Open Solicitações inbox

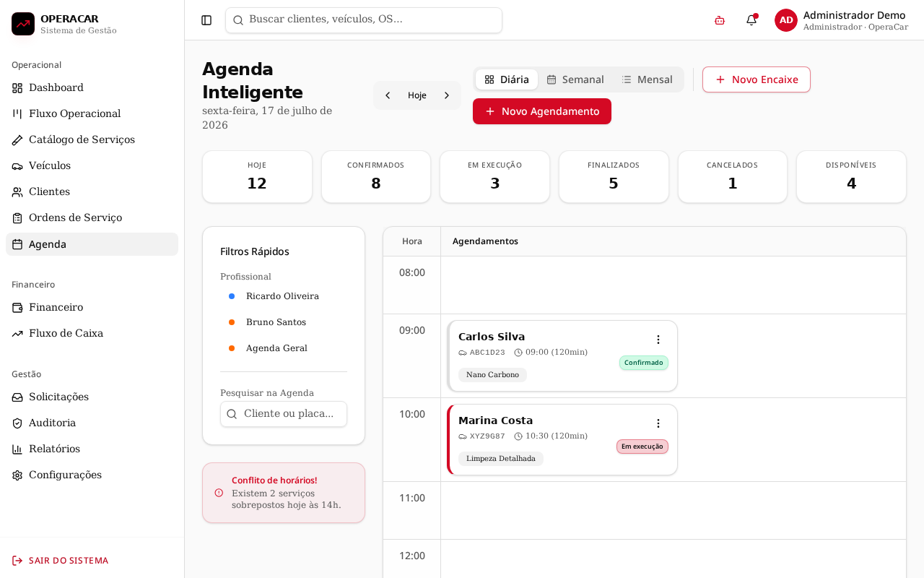[x=92, y=397]
